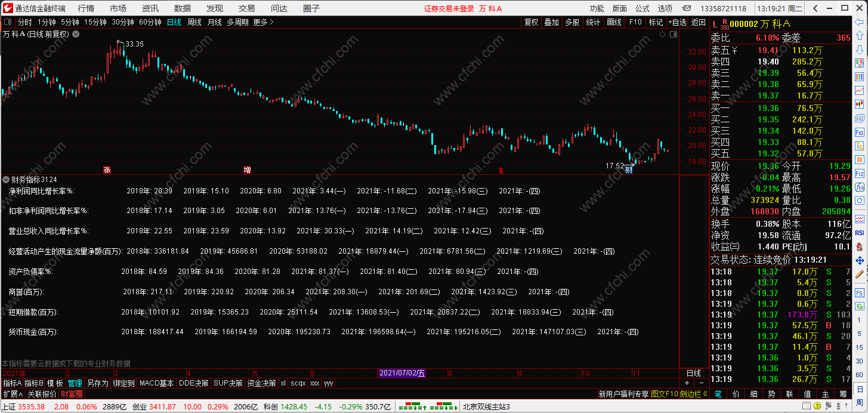Click the blue four-way move arrows icon
Viewport: 868px width, 413px height.
coord(860,261)
